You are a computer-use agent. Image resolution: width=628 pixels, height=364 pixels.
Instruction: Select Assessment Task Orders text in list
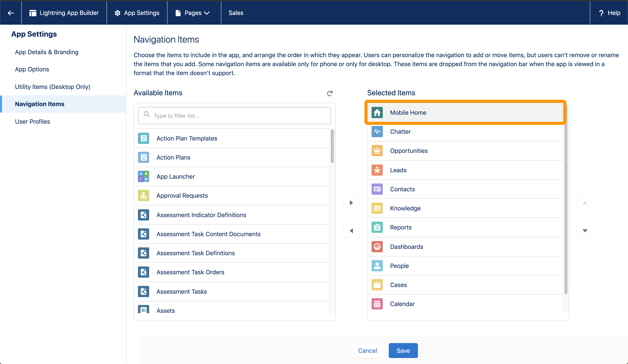pos(190,272)
